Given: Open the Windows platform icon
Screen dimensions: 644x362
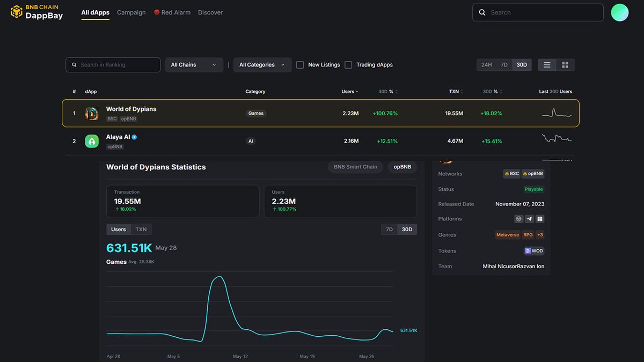Looking at the screenshot, I should [540, 219].
